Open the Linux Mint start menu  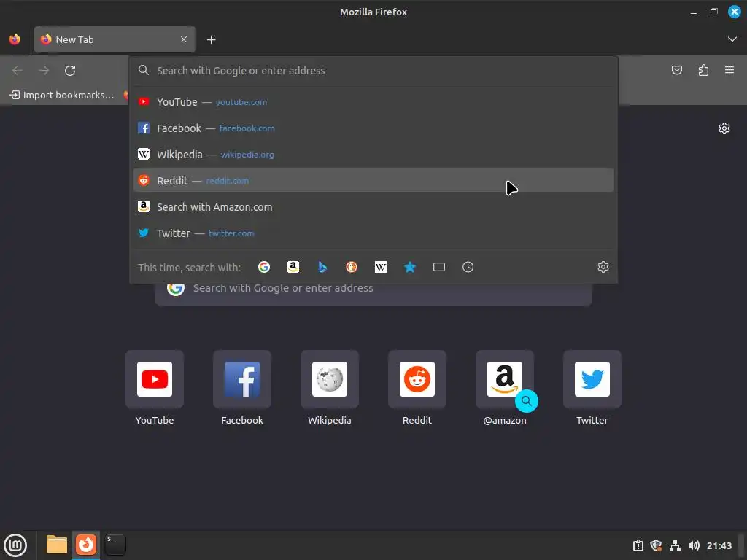coord(15,545)
